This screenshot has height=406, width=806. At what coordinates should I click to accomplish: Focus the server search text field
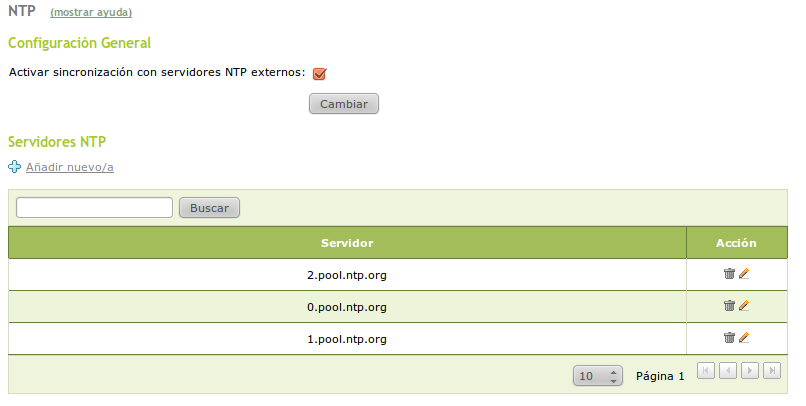(x=95, y=207)
